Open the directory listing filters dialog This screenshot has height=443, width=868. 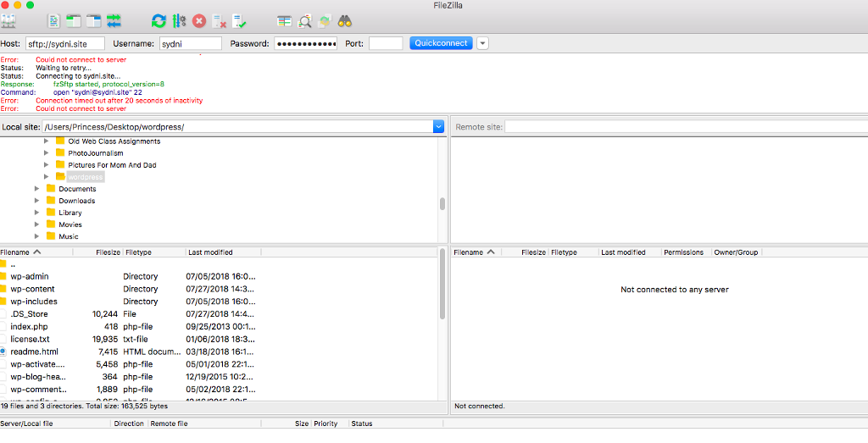284,20
